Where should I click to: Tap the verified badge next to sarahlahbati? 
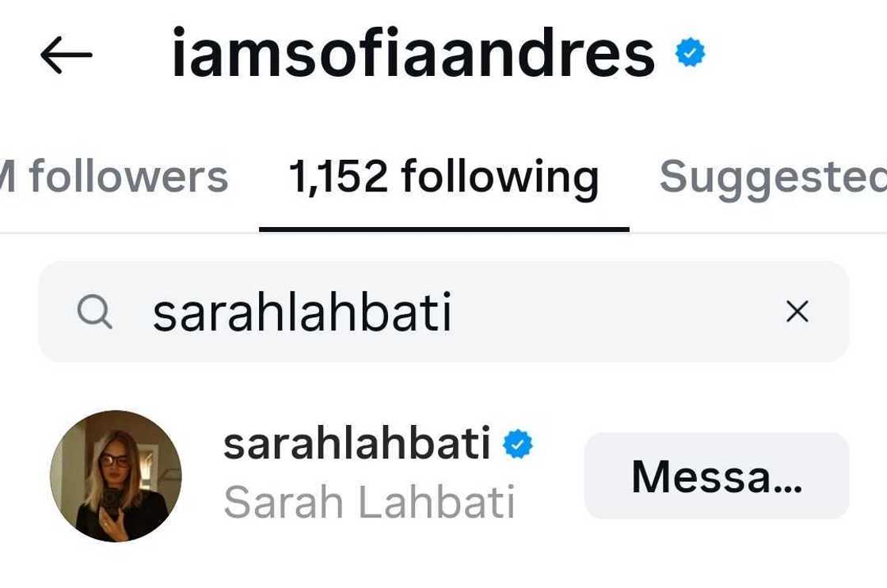tap(518, 444)
